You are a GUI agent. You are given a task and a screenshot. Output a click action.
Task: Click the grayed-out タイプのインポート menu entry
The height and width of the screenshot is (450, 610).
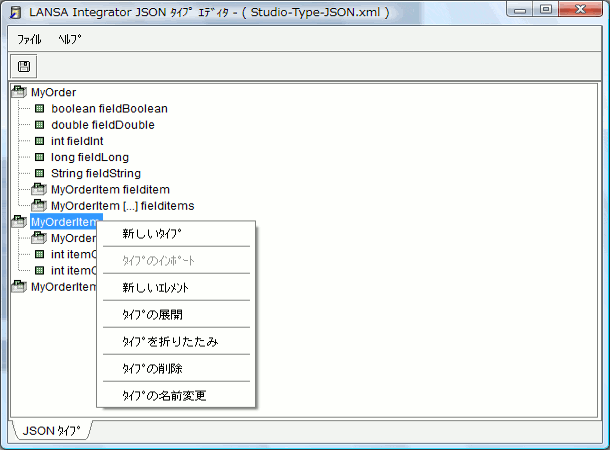click(x=176, y=260)
